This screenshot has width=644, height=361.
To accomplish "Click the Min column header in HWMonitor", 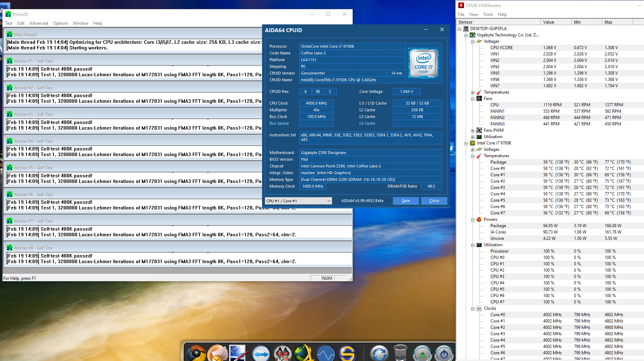I will [587, 22].
